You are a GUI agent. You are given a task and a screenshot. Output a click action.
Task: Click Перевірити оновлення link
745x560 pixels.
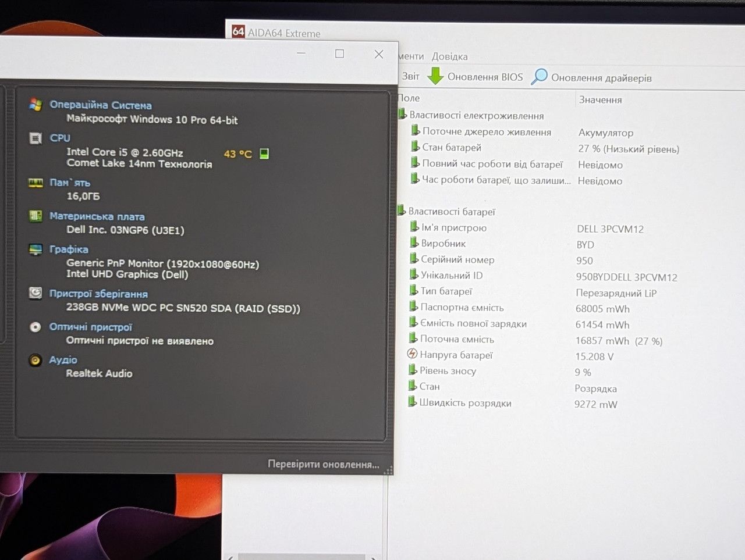[x=324, y=464]
